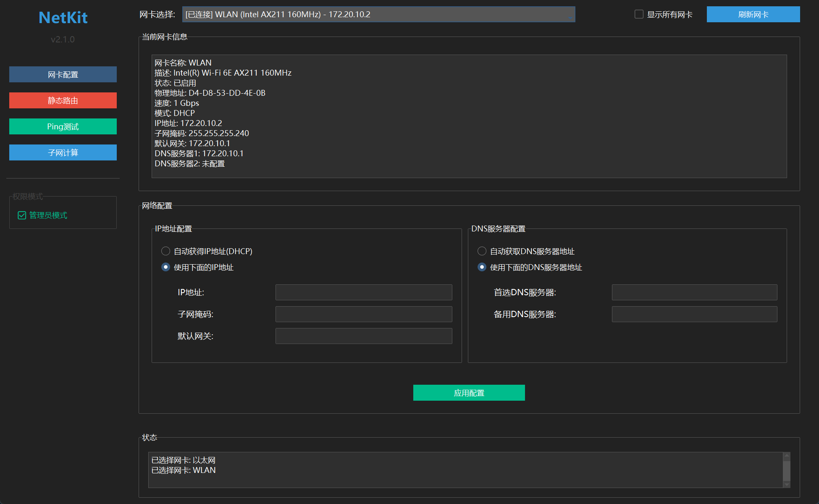
Task: Focus the 备用DNS服务器 input field
Action: [694, 314]
